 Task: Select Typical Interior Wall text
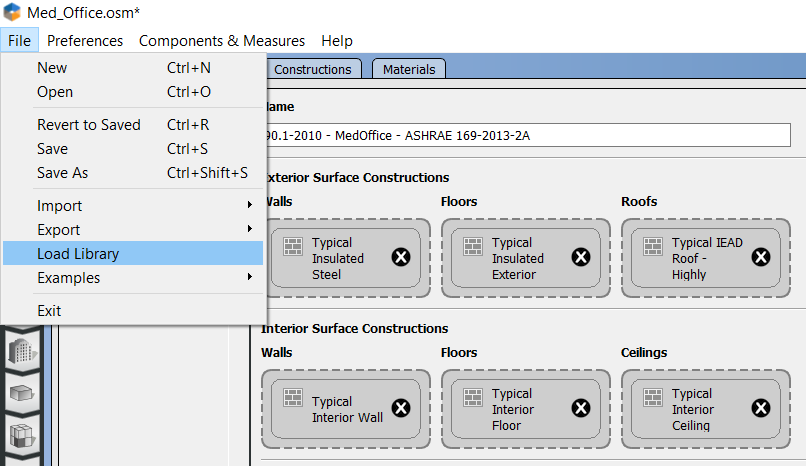coord(347,409)
